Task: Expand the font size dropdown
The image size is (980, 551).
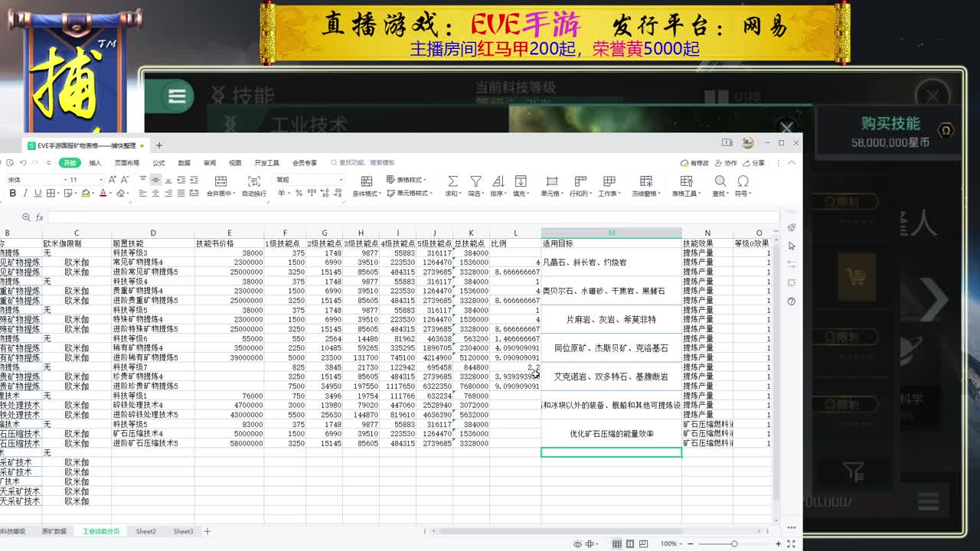Action: tap(101, 178)
